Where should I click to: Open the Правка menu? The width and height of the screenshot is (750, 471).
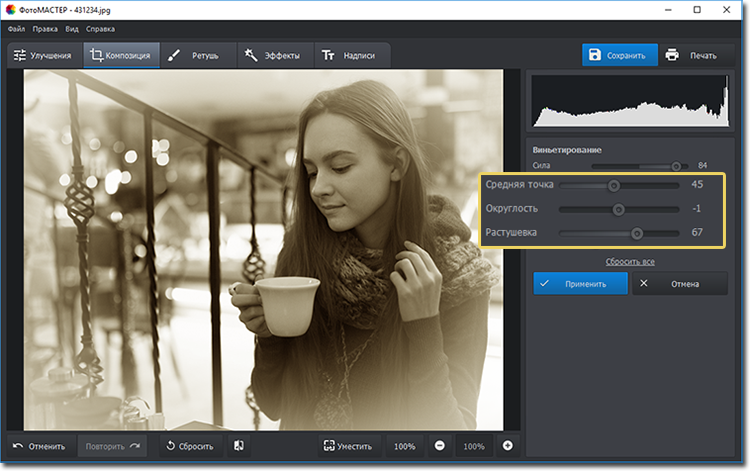click(45, 29)
